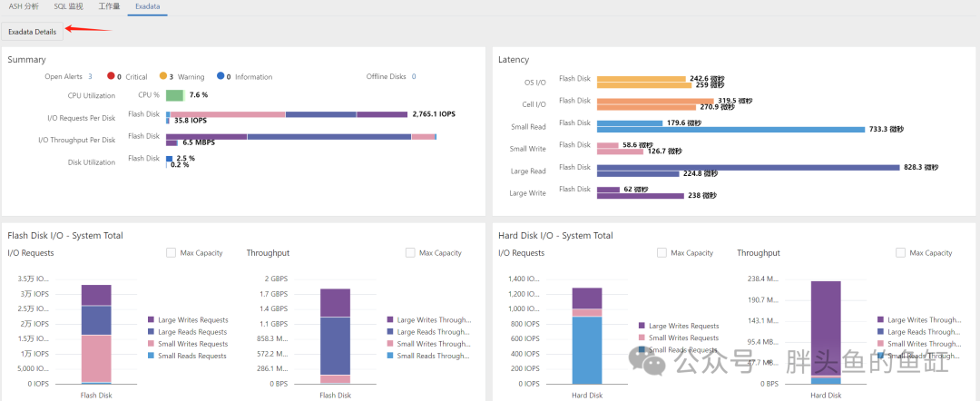
Task: Click Small Writes Requests swatch in Flash Disk legend
Action: coord(152,344)
